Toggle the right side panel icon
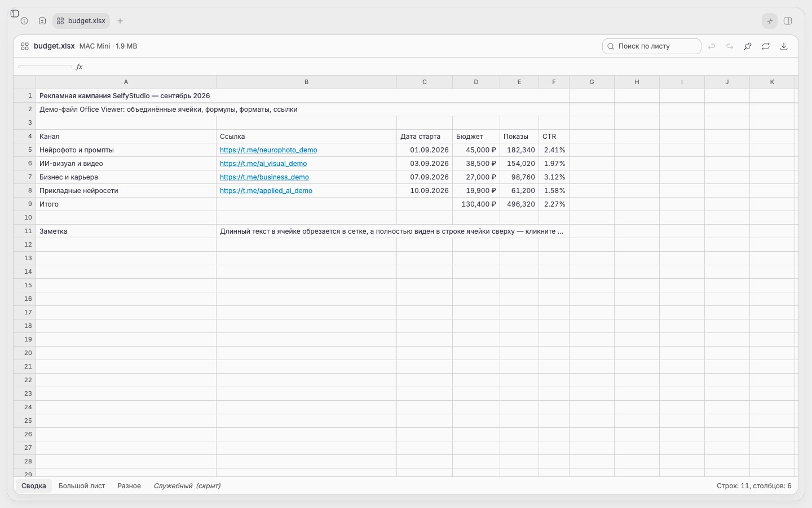 tap(788, 21)
